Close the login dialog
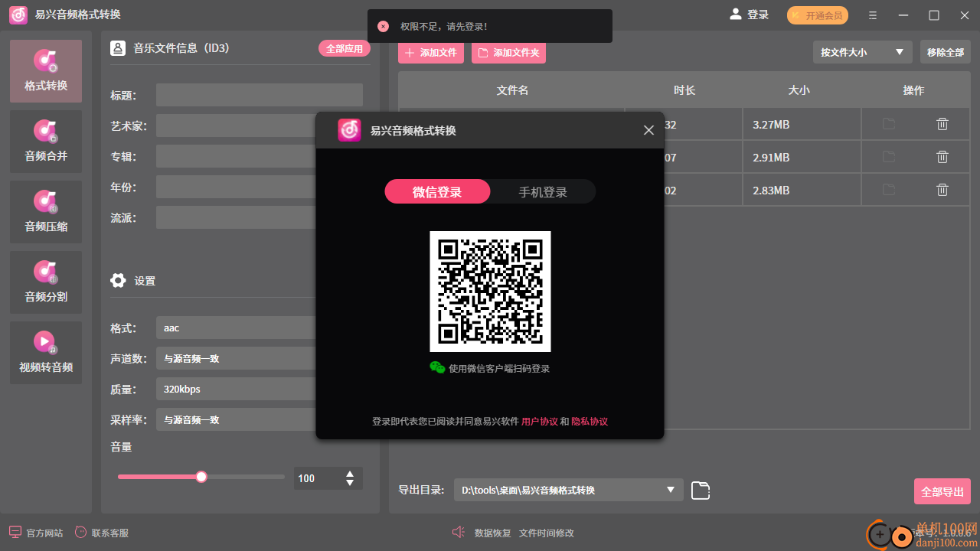The height and width of the screenshot is (551, 980). pos(648,131)
